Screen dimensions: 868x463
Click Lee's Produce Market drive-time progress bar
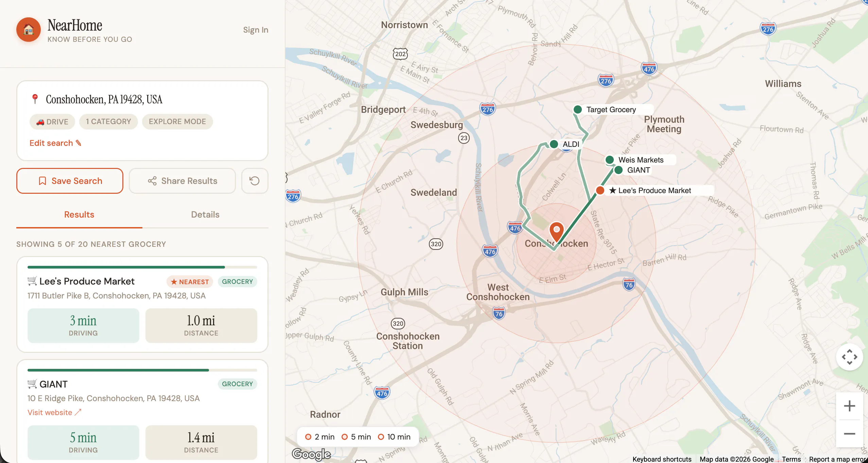point(142,267)
